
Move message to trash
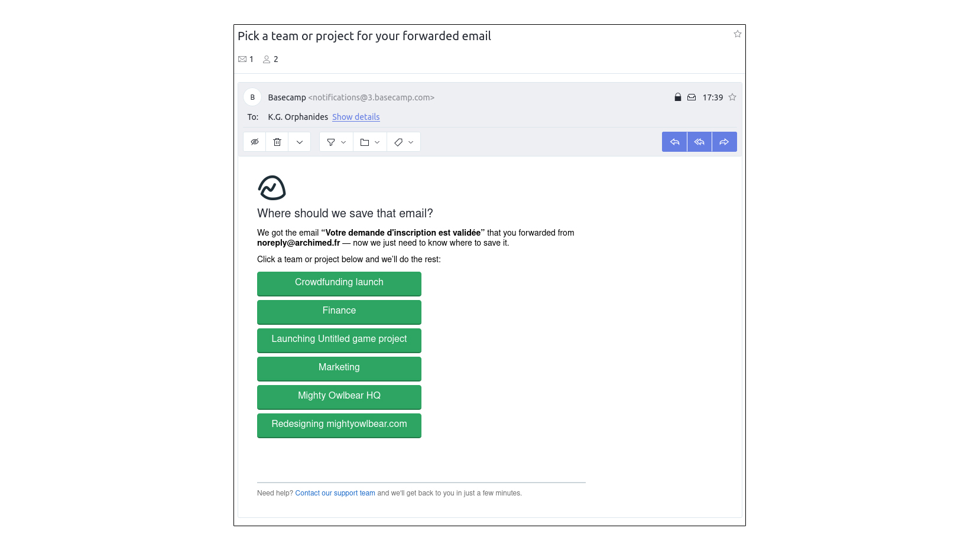pos(277,142)
